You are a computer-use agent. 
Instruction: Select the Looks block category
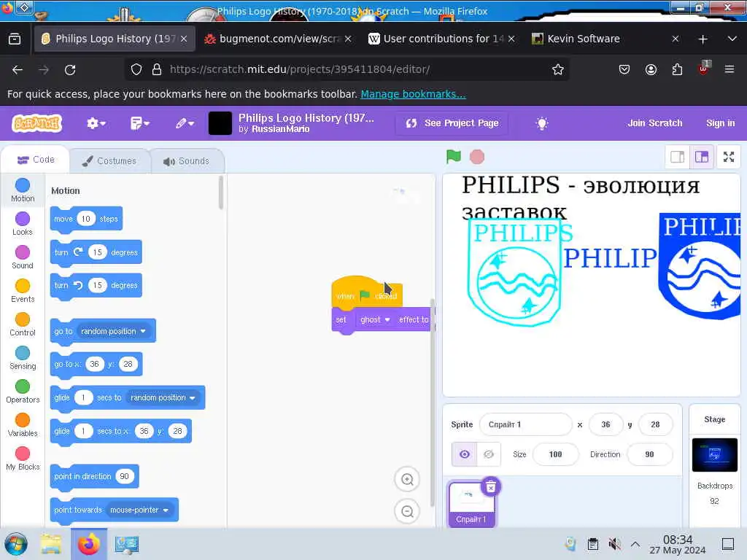(23, 224)
